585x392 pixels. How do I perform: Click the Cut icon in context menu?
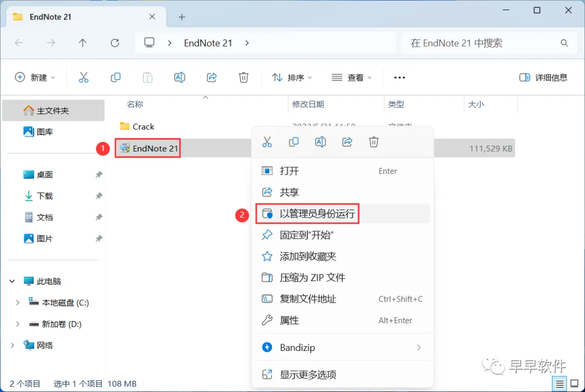coord(267,142)
